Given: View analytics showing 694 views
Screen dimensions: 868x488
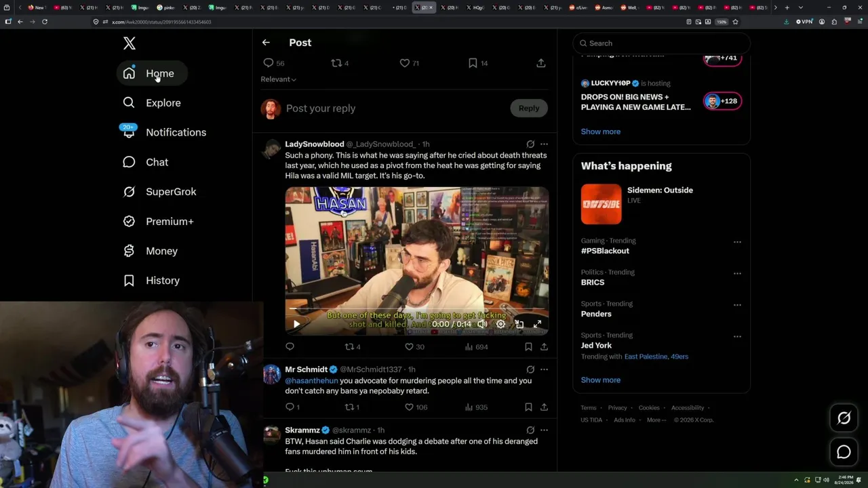Looking at the screenshot, I should (x=477, y=347).
